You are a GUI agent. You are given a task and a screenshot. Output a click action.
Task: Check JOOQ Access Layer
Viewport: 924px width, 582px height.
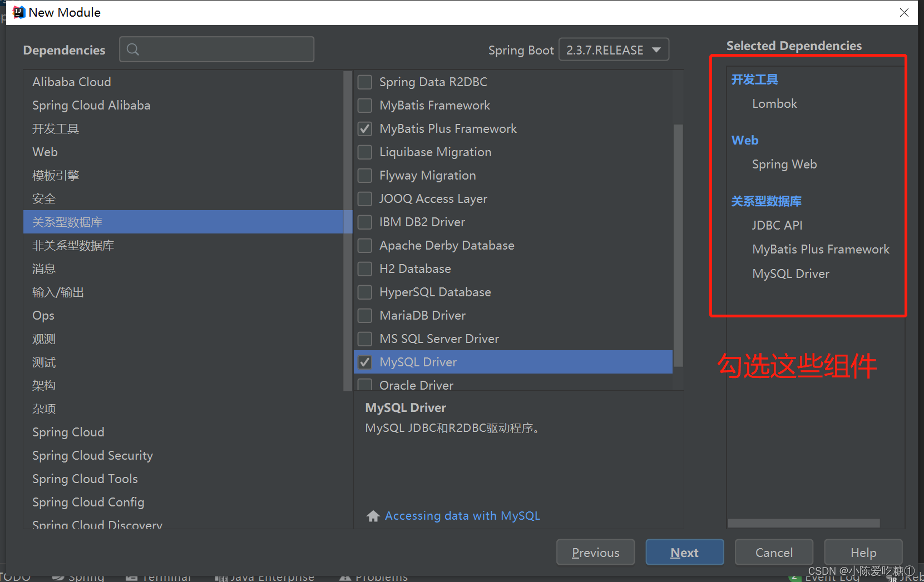(x=365, y=199)
